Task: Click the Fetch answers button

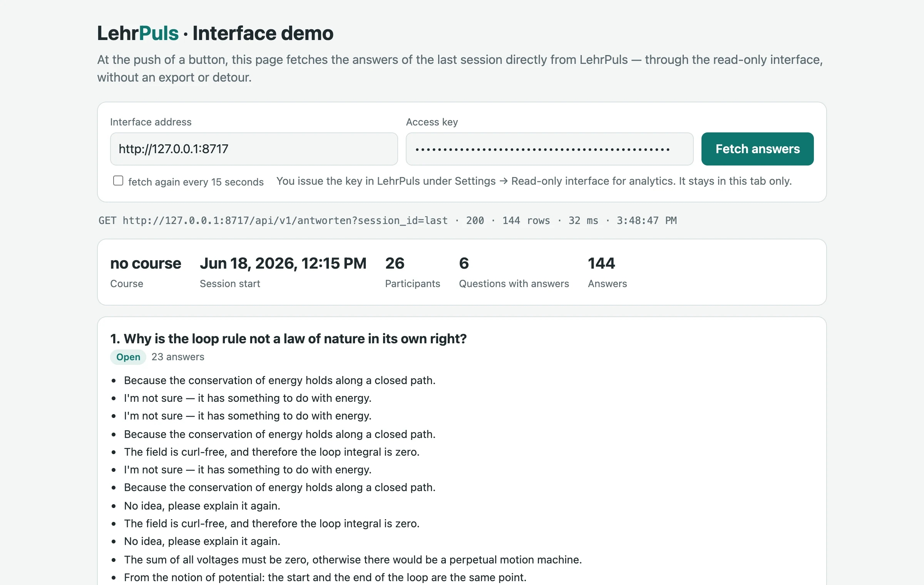Action: 757,149
